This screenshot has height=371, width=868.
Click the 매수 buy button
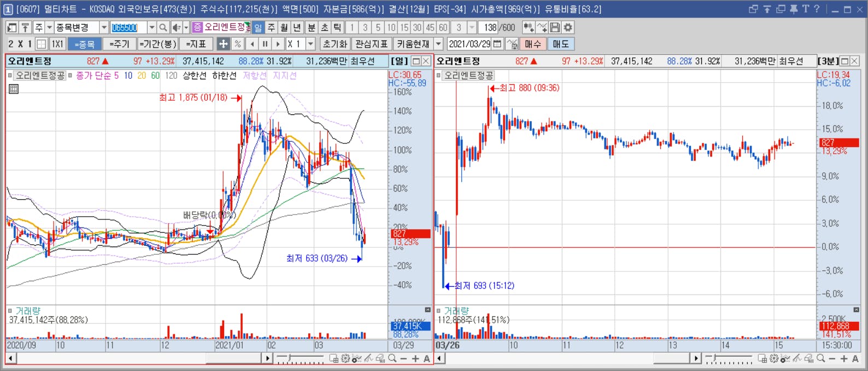533,44
